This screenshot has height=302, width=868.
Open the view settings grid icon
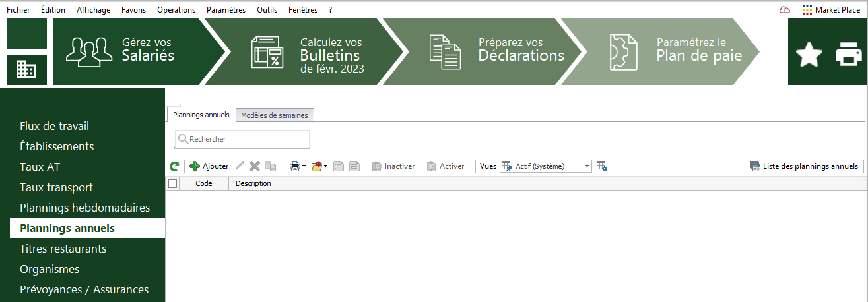point(601,166)
